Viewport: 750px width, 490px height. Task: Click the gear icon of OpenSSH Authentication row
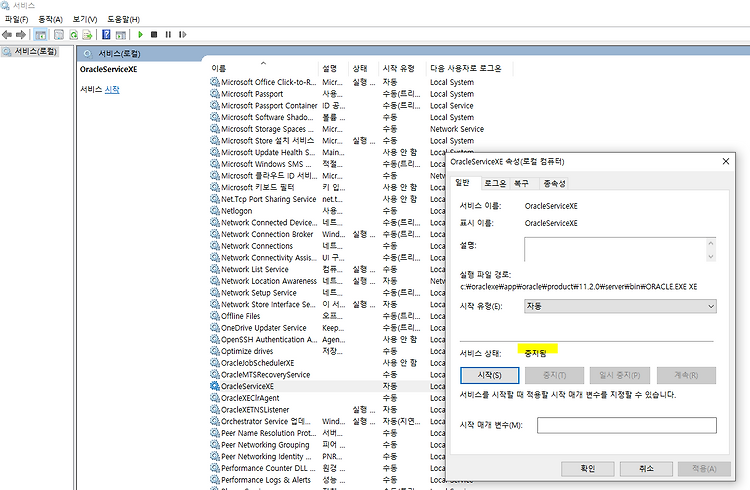click(214, 339)
